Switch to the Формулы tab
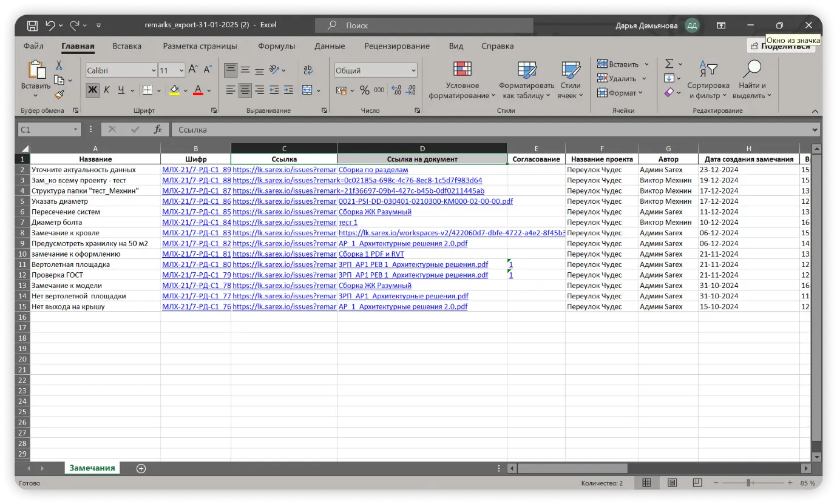Screen dimensions: 837x504 pos(276,46)
